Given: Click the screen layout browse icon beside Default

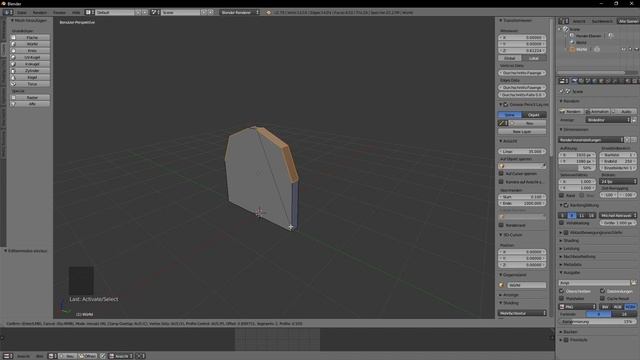Looking at the screenshot, I should pyautogui.click(x=90, y=12).
